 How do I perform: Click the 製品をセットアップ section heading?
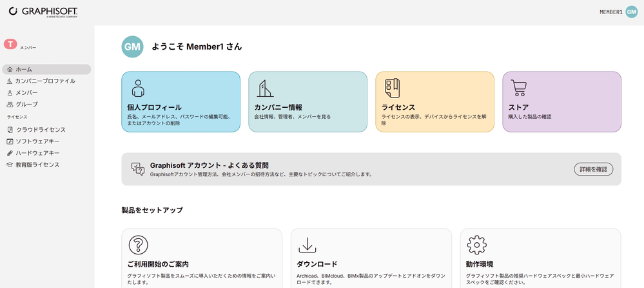pyautogui.click(x=152, y=211)
